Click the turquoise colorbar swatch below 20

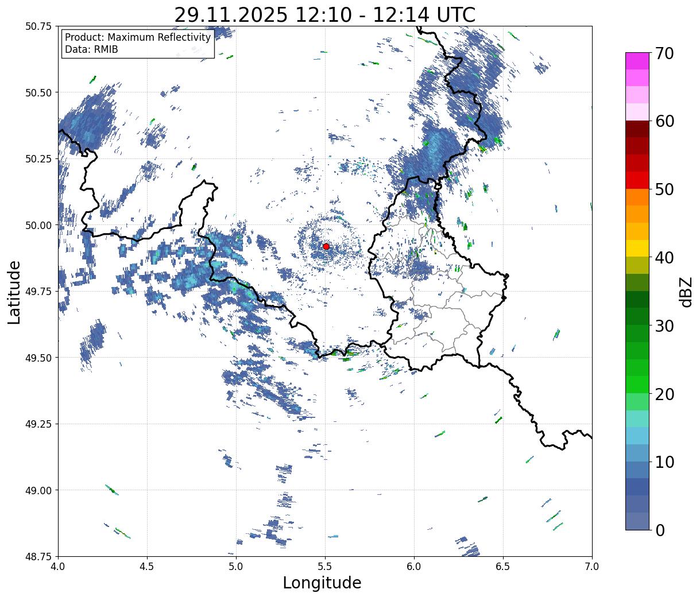(x=637, y=418)
